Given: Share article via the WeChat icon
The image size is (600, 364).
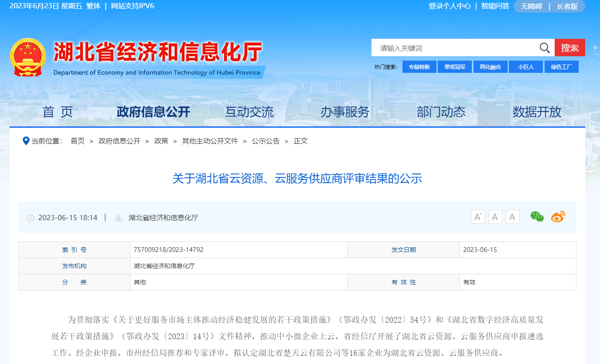Looking at the screenshot, I should click(x=537, y=216).
